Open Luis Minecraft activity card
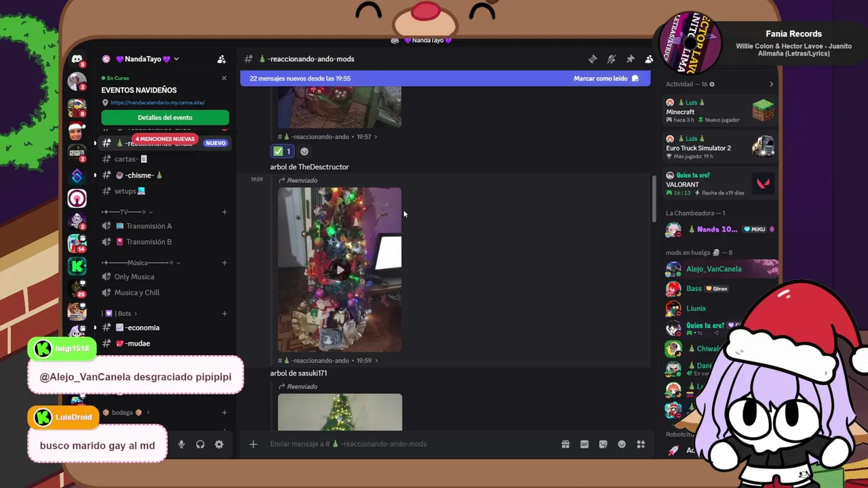868x488 pixels. tap(719, 110)
